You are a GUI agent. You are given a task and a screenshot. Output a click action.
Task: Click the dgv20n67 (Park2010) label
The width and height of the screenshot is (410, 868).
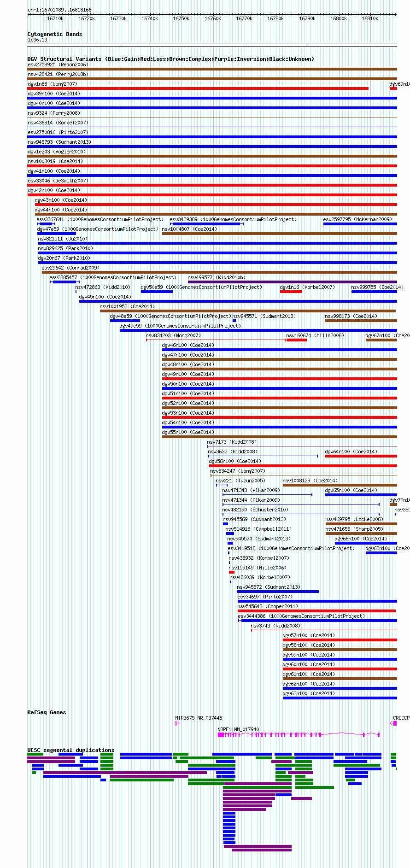pyautogui.click(x=64, y=258)
